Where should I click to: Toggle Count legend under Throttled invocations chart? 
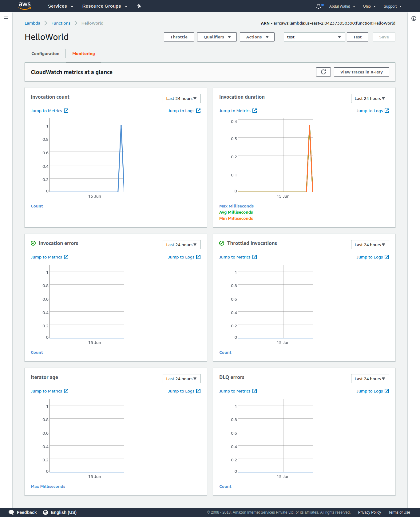click(225, 352)
